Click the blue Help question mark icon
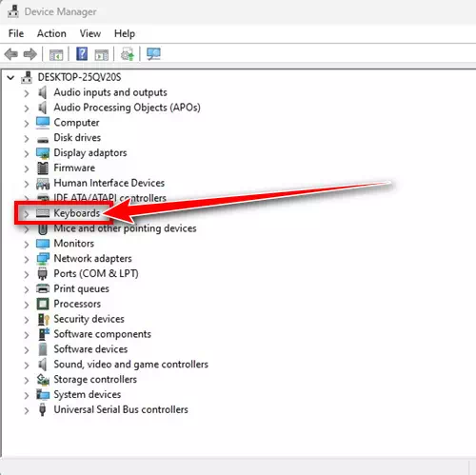 (x=82, y=54)
